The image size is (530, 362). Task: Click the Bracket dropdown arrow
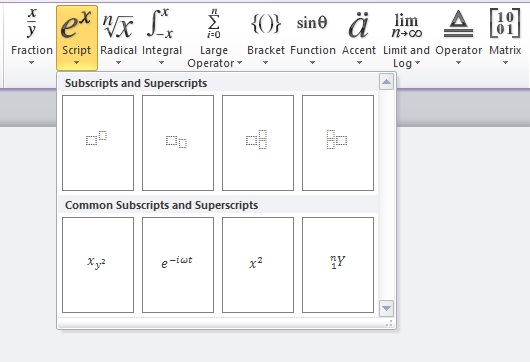pos(265,63)
